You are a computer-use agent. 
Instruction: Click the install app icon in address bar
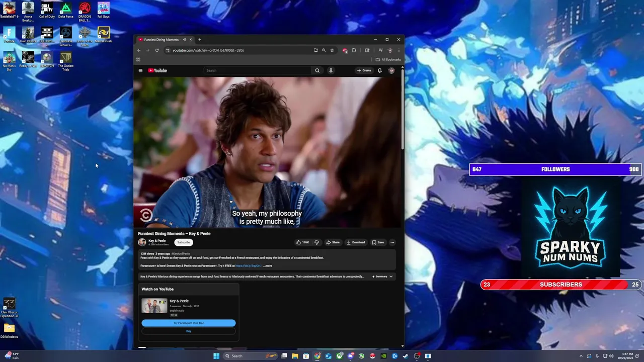315,50
